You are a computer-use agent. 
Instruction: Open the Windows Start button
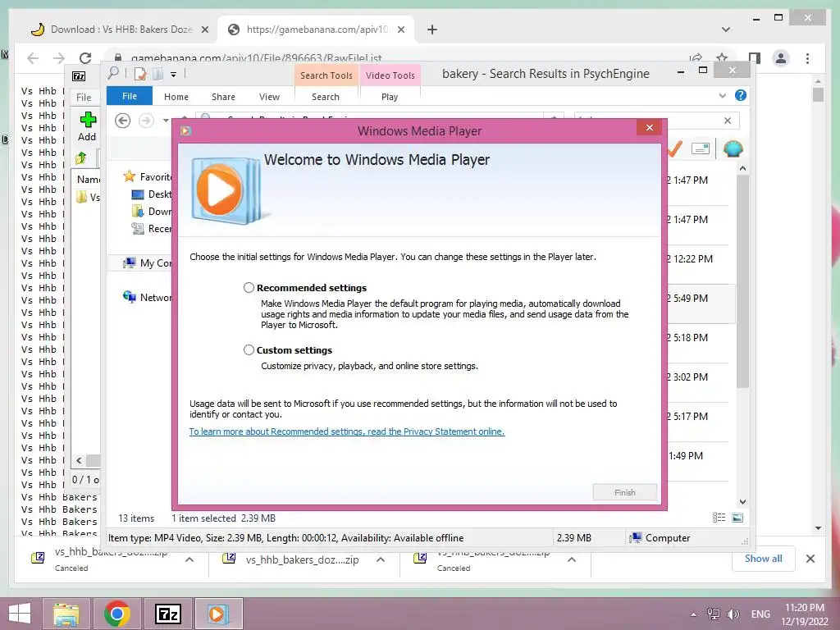pyautogui.click(x=20, y=614)
